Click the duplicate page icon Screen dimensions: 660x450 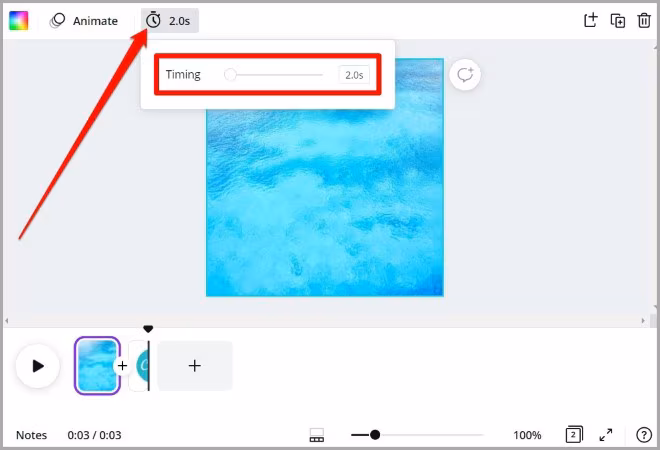point(617,21)
